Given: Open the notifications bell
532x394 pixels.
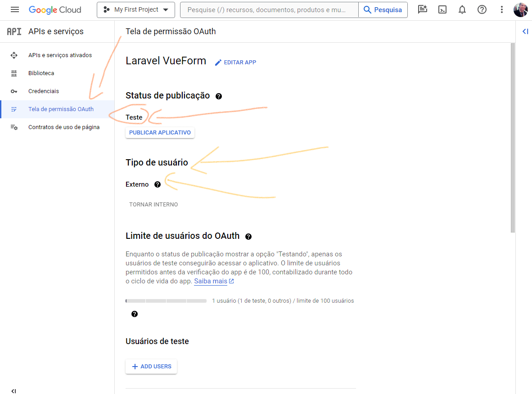Looking at the screenshot, I should (x=462, y=9).
